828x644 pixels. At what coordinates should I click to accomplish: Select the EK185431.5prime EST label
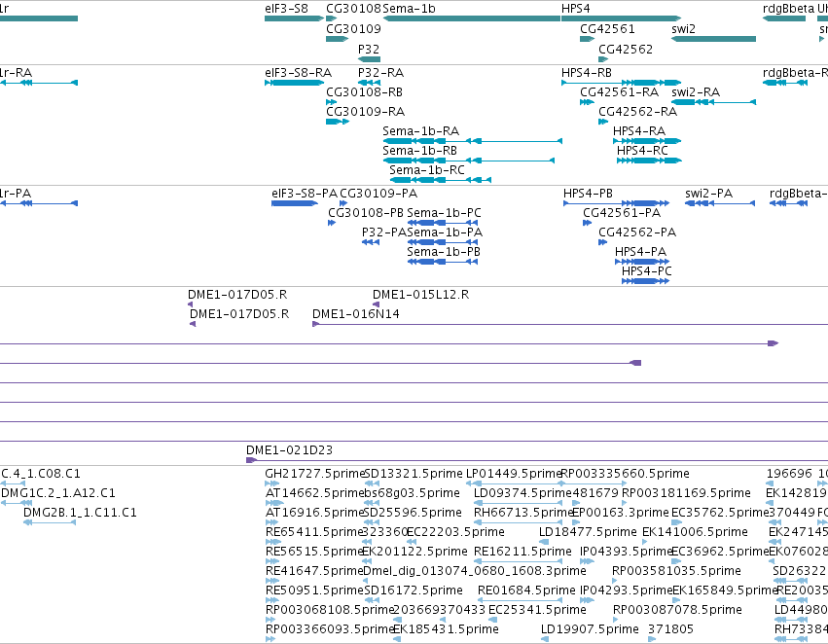(x=446, y=629)
